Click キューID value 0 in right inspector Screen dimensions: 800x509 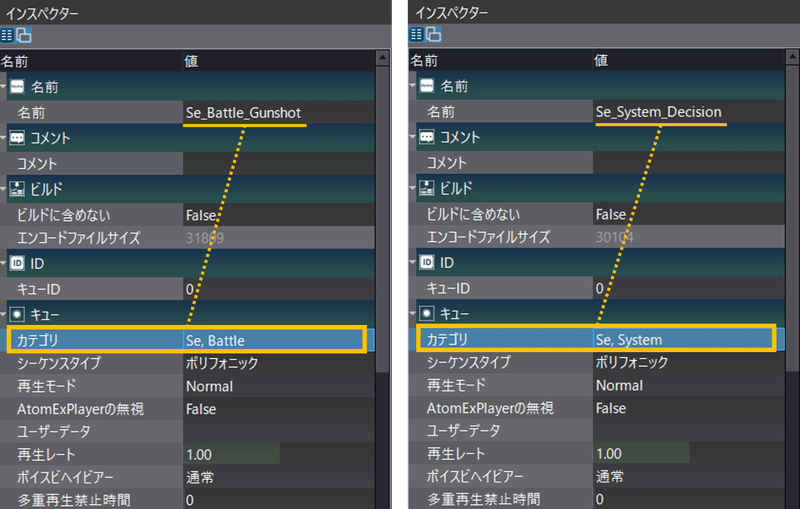point(688,288)
